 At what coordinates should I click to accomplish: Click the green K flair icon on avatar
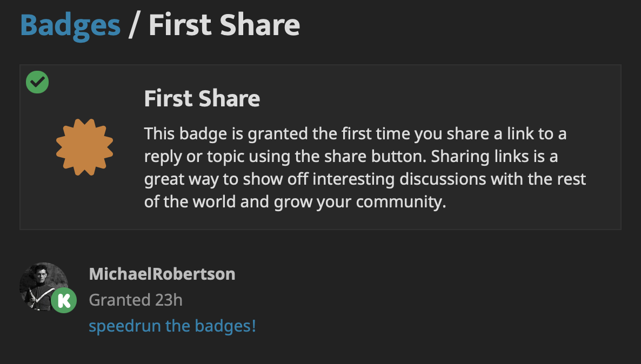point(64,300)
